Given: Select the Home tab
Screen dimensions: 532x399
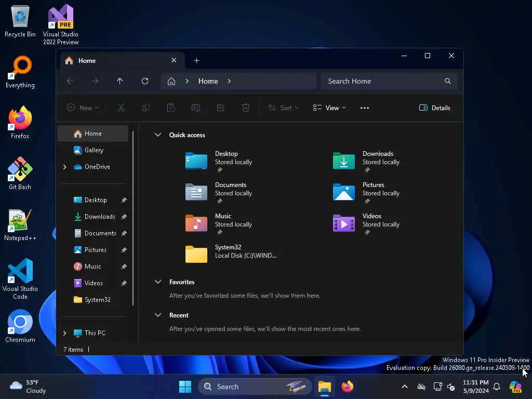Looking at the screenshot, I should (x=122, y=60).
